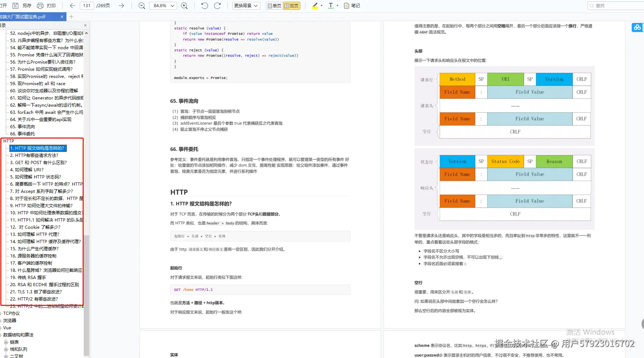Switch to 双页 double page view
This screenshot has height=358, width=644.
(x=291, y=6)
